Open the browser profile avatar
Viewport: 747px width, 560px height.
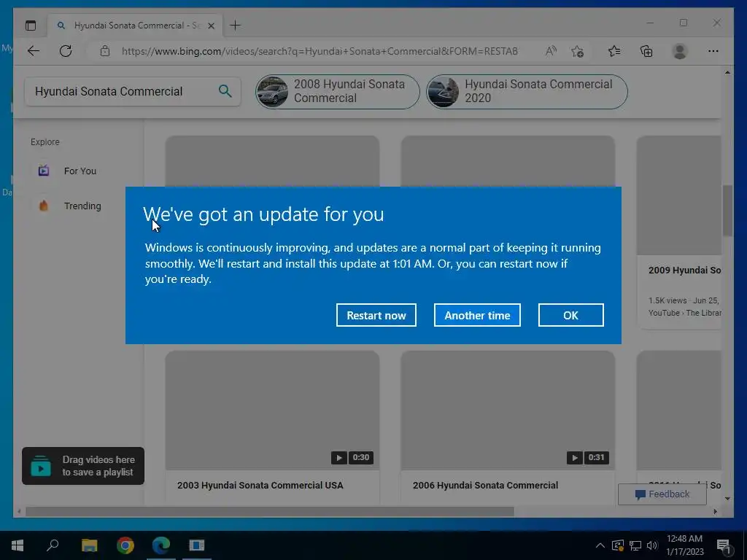point(680,51)
